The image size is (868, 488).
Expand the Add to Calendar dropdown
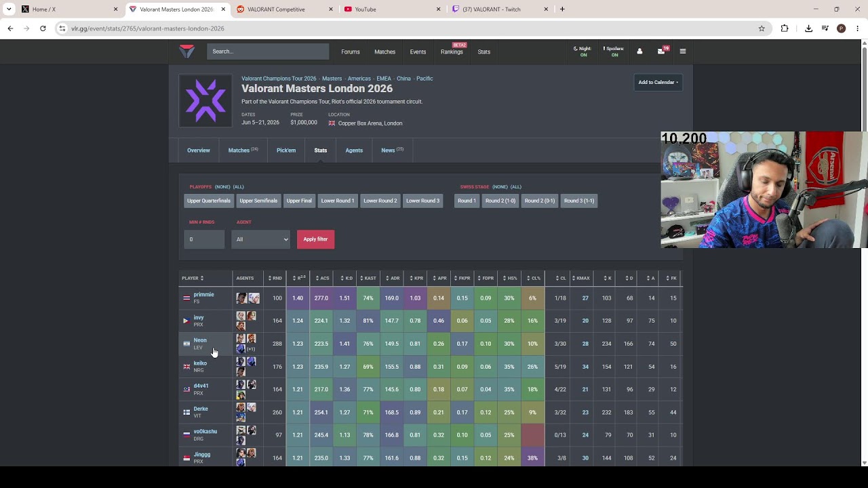tap(658, 83)
